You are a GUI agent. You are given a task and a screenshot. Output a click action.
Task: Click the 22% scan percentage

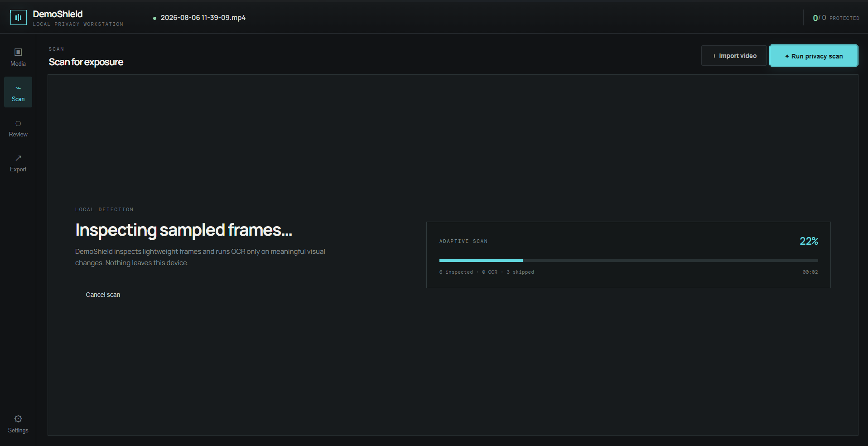pos(809,241)
